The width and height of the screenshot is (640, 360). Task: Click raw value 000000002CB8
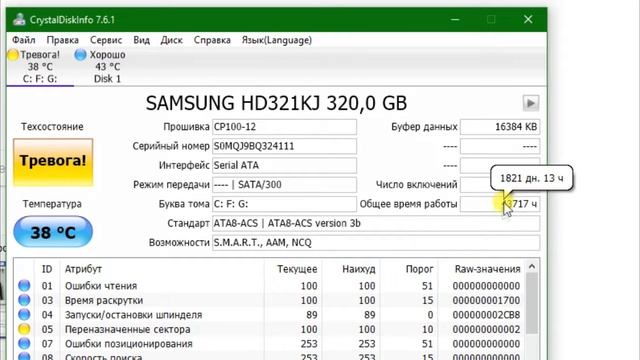[486, 315]
